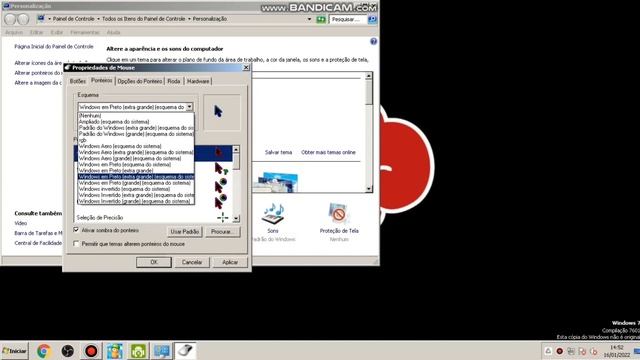The width and height of the screenshot is (640, 360).
Task: Click the Aplicar button
Action: pos(230,262)
